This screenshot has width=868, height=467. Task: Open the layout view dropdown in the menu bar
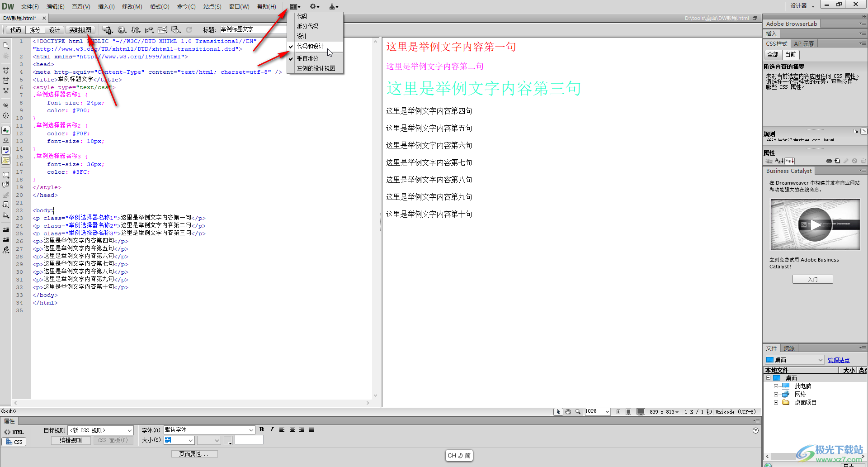[x=295, y=6]
